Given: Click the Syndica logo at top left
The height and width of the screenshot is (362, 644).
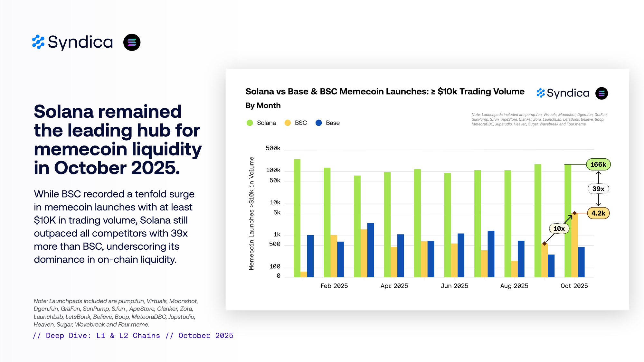Looking at the screenshot, I should click(73, 42).
